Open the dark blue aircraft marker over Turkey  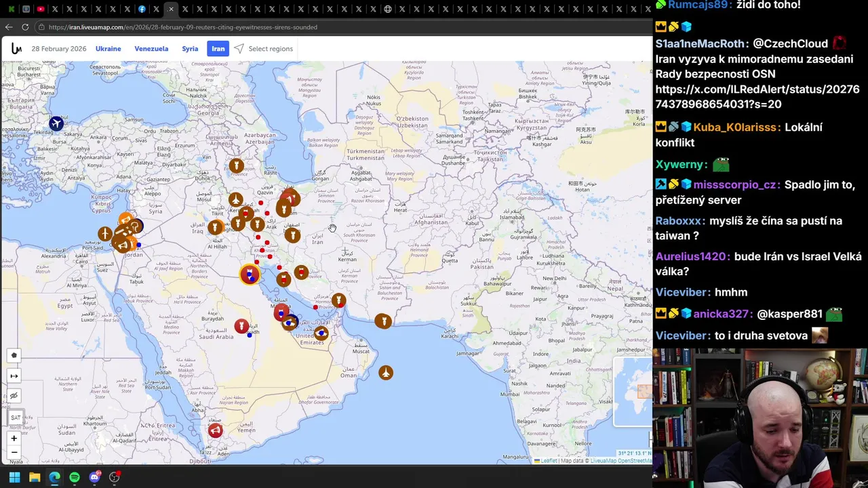tap(56, 123)
